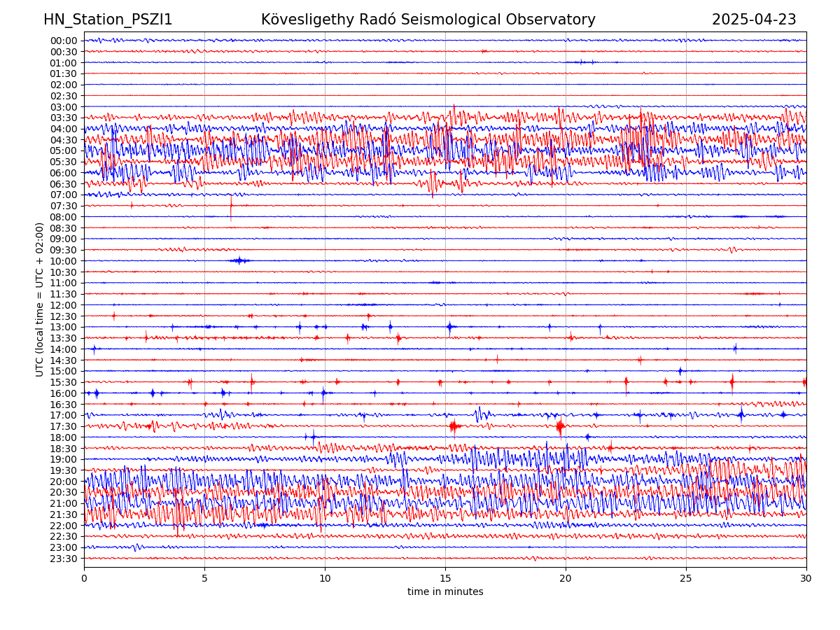Click the x-axis tick label 25
Image resolution: width=840 pixels, height=630 pixels.
click(686, 578)
